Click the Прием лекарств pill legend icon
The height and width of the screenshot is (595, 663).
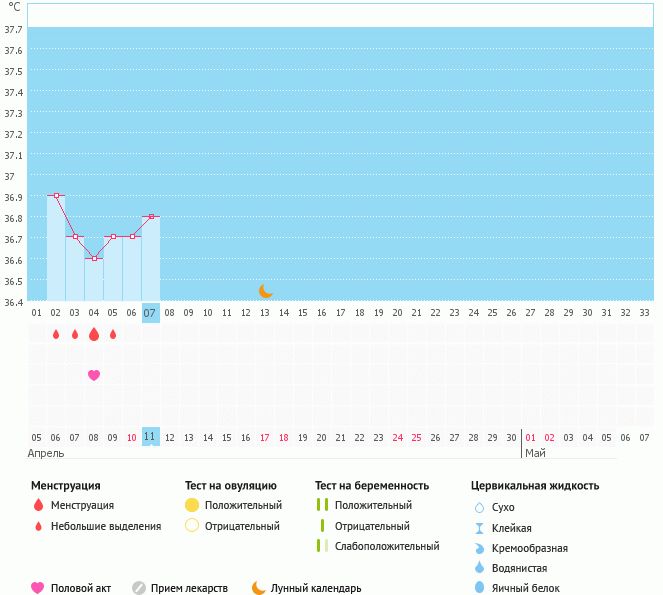click(x=139, y=588)
